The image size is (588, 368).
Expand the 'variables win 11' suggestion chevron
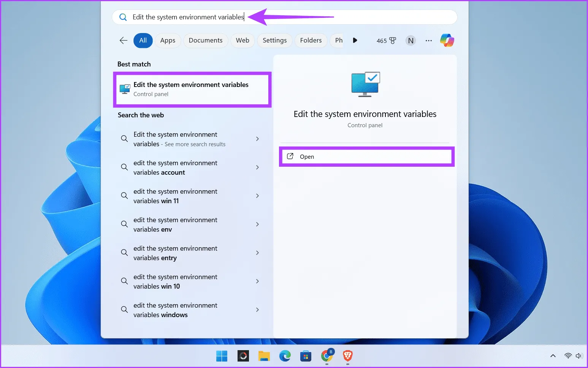pos(257,196)
